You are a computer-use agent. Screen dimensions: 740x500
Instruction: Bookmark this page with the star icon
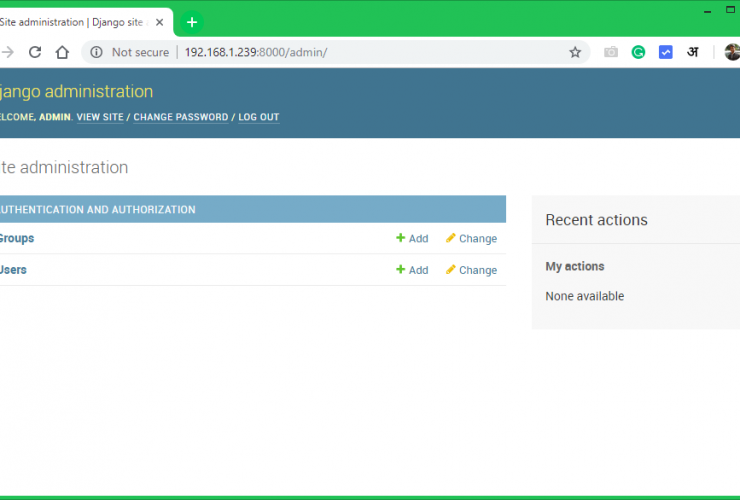click(x=575, y=52)
